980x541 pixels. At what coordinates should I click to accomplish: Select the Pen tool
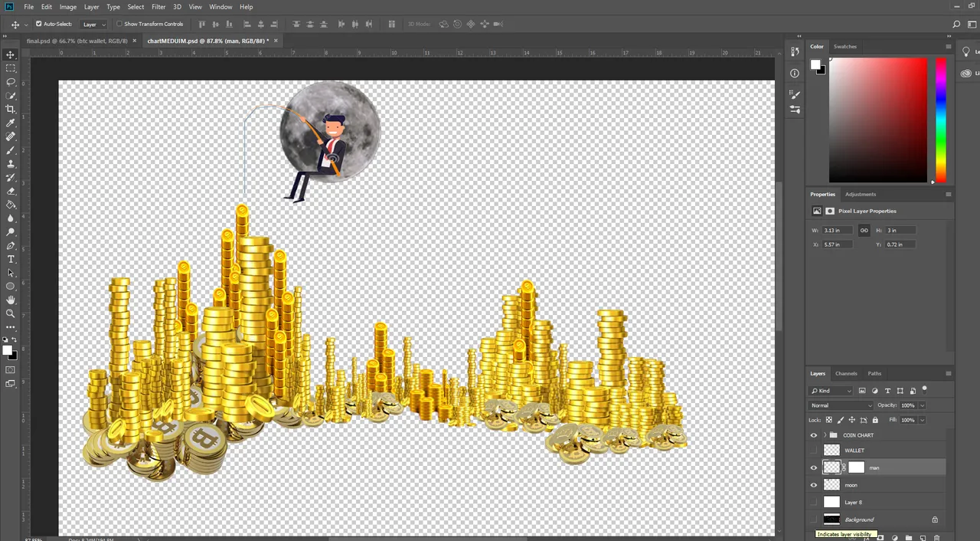[x=11, y=246]
